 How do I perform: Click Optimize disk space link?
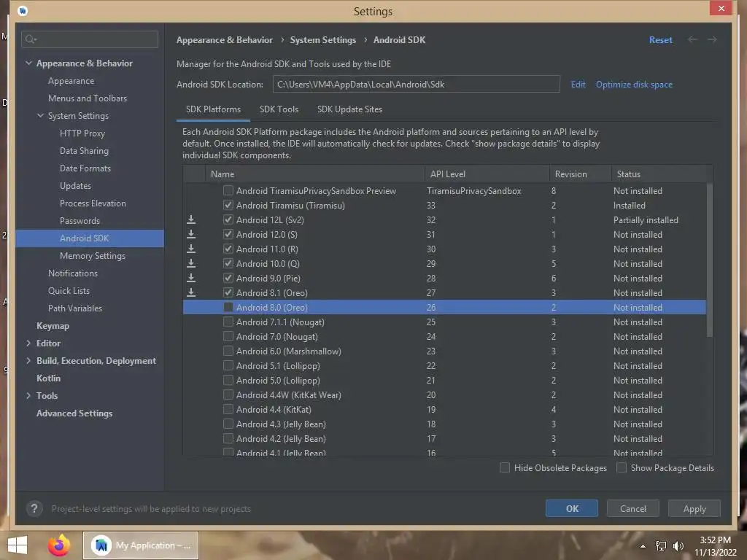634,85
